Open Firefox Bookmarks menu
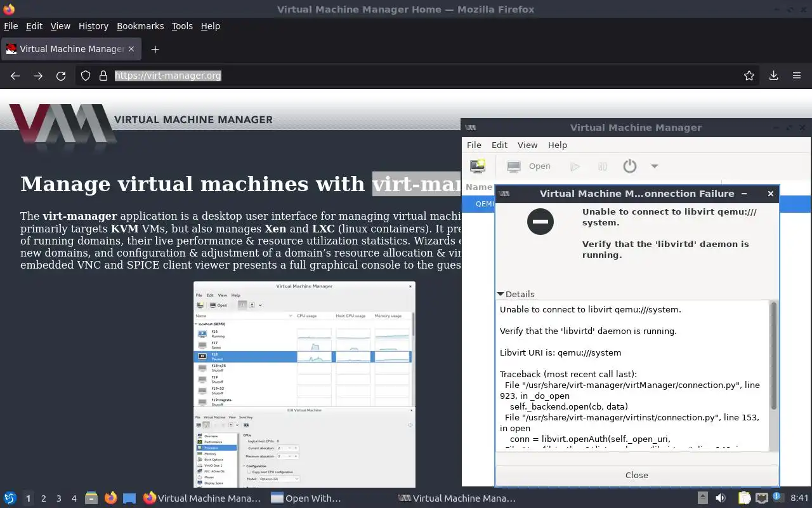This screenshot has width=812, height=508. point(140,26)
